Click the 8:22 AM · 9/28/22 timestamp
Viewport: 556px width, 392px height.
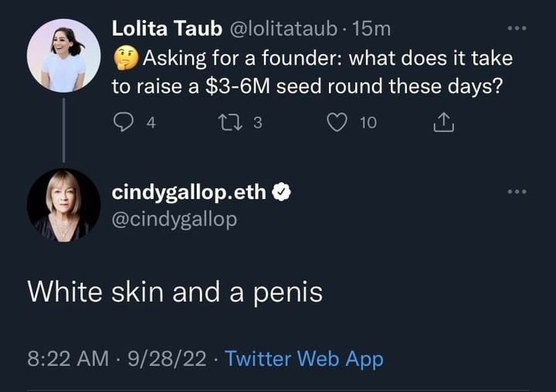117,358
